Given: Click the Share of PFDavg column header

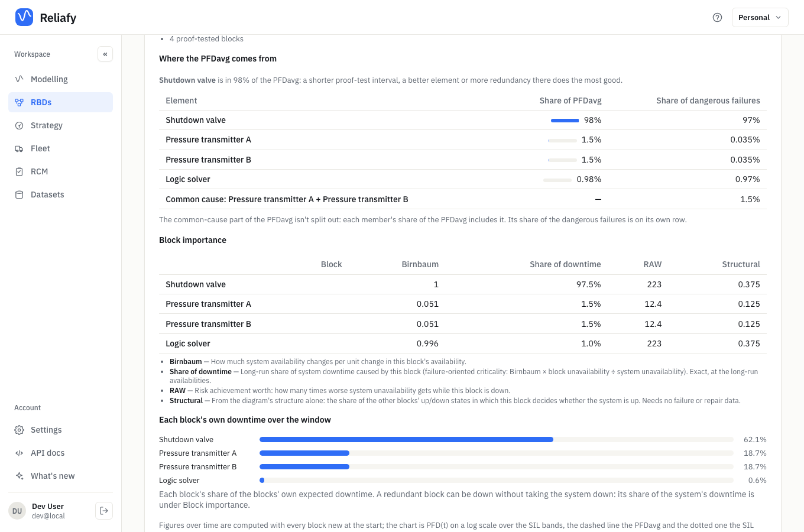Looking at the screenshot, I should [570, 100].
